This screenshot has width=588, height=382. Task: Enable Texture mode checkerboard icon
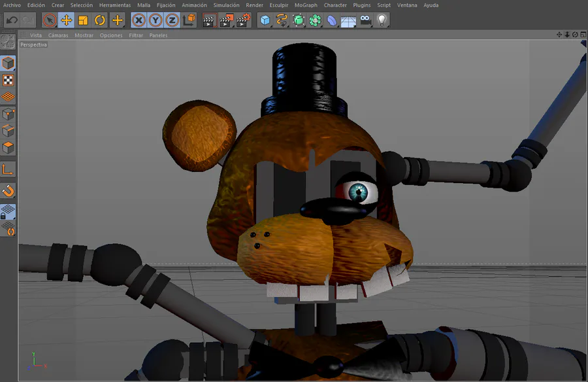pyautogui.click(x=8, y=80)
